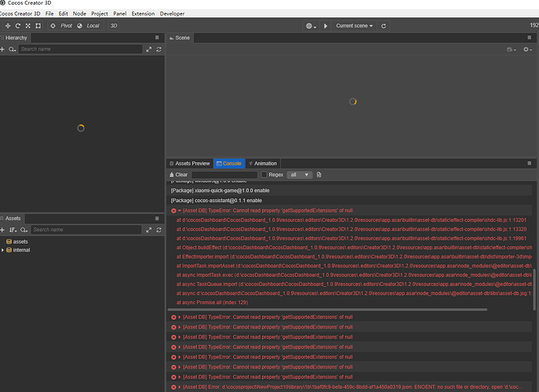Switch to the Assets tab

click(13, 219)
